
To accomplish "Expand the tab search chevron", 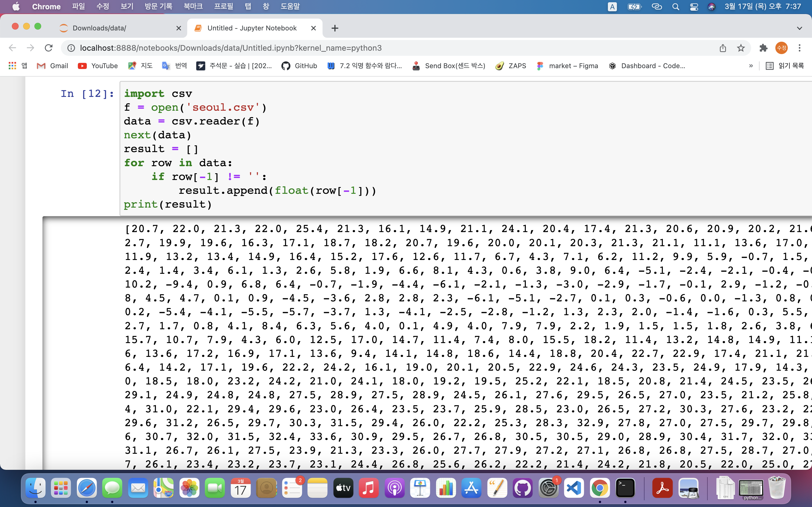I will coord(799,28).
